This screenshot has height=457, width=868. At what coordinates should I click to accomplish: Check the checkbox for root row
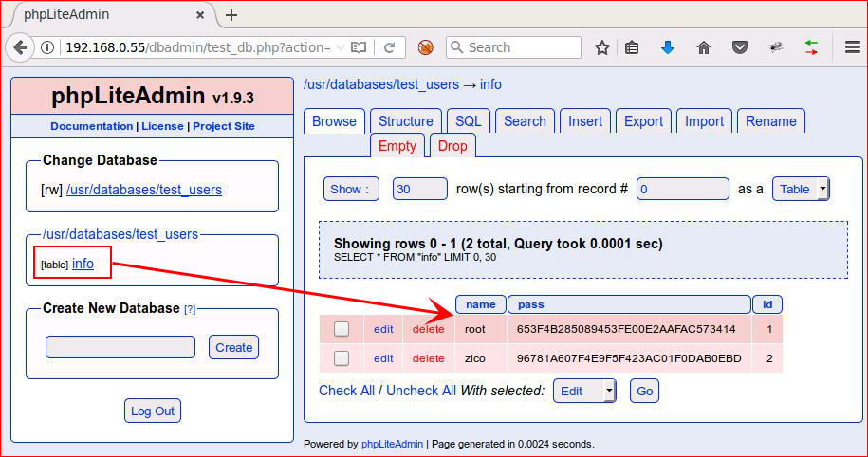click(x=342, y=329)
